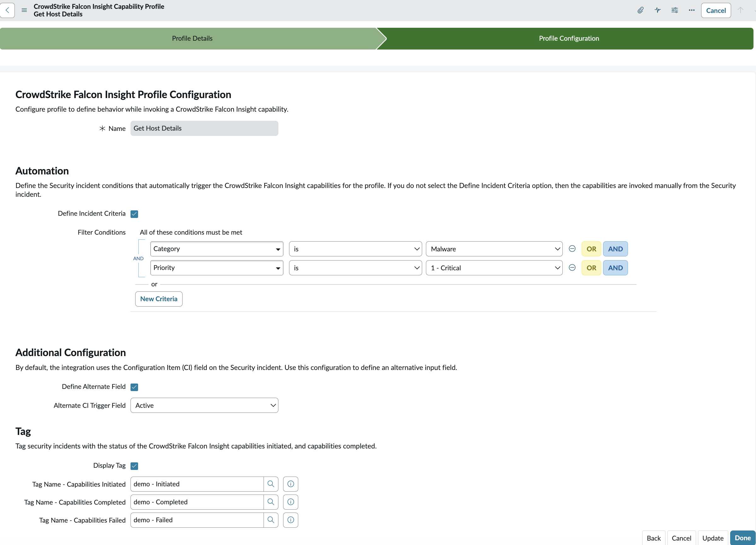Uncheck Define Incident Criteria checkbox

point(134,214)
